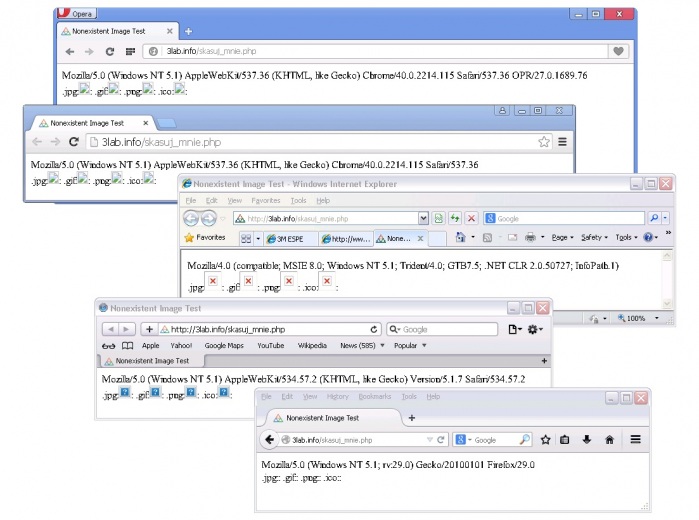The image size is (699, 520).
Task: Star this page in Chrome's address bar
Action: (544, 142)
